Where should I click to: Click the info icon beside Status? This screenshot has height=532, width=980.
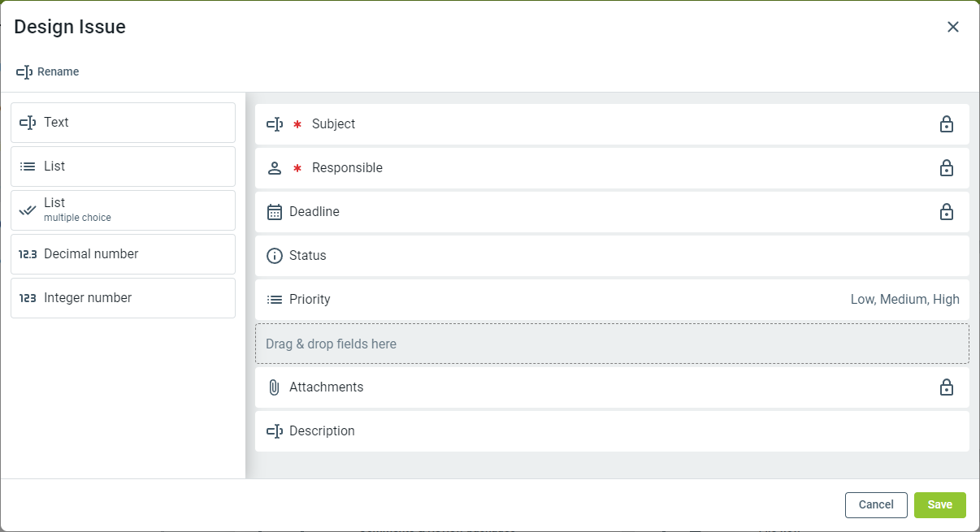pyautogui.click(x=275, y=256)
